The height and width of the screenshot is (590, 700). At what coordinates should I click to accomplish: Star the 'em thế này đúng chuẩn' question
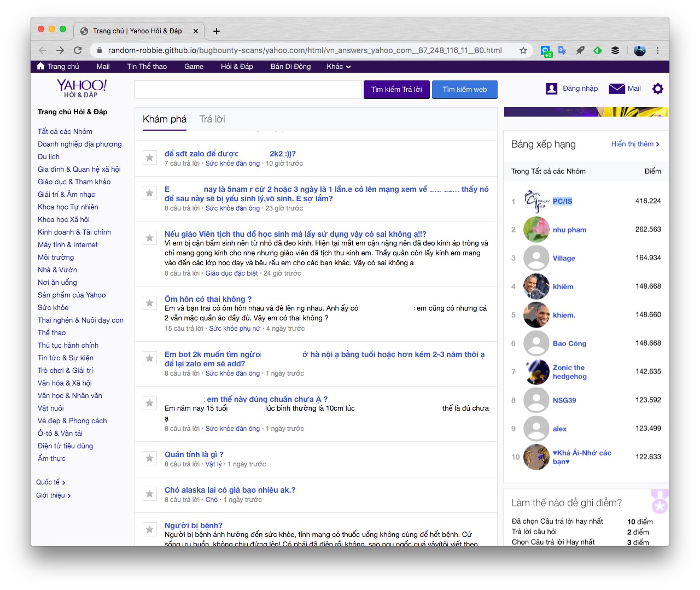(149, 403)
